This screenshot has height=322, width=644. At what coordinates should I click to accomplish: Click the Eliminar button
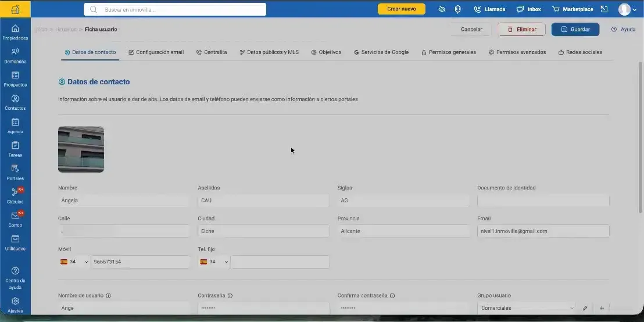(x=521, y=29)
